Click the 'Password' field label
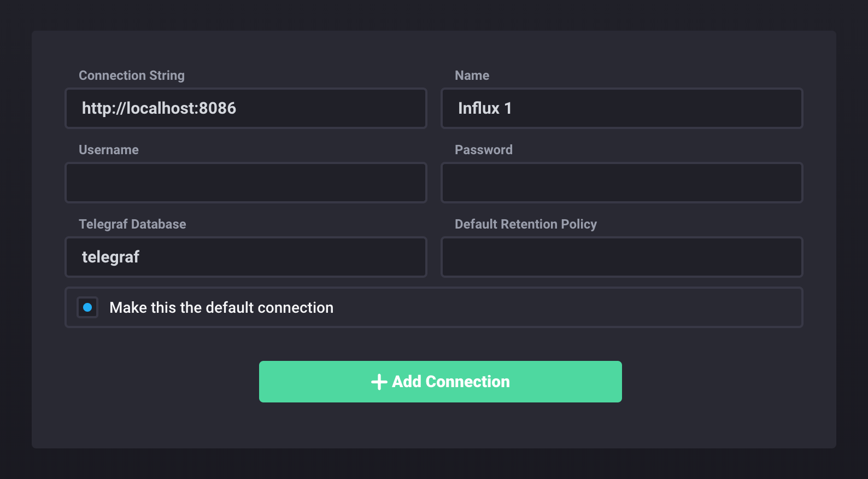Viewport: 868px width, 479px height. click(x=484, y=150)
